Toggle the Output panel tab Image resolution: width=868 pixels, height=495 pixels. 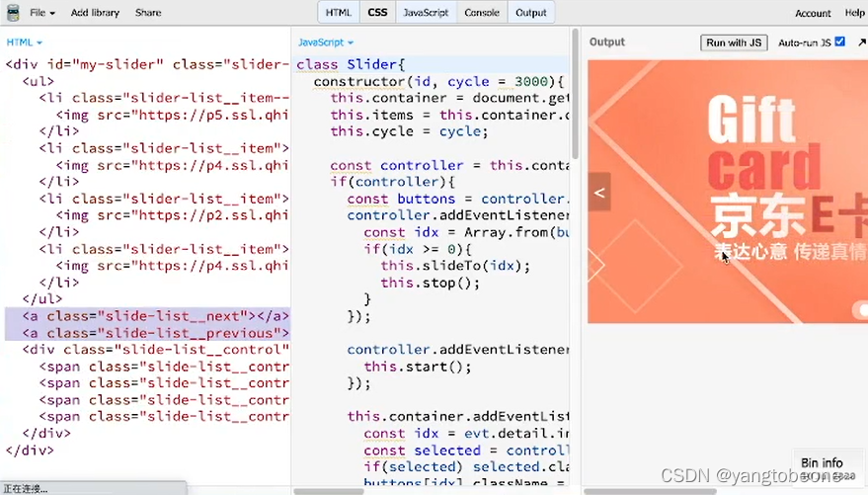click(x=531, y=12)
